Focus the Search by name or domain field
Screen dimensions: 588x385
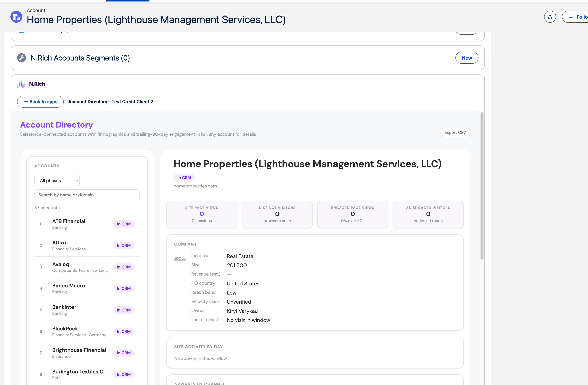87,195
